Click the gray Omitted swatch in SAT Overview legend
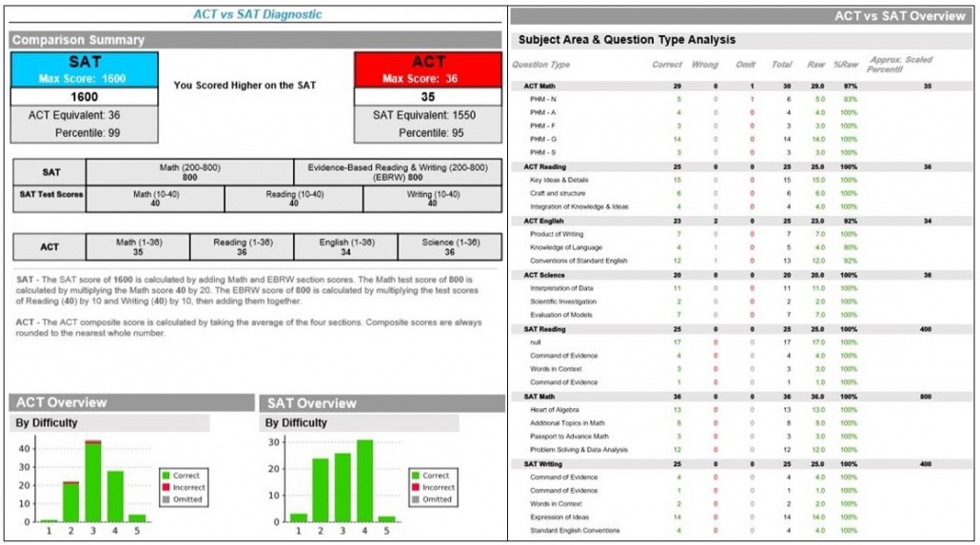The height and width of the screenshot is (545, 980). tap(416, 499)
